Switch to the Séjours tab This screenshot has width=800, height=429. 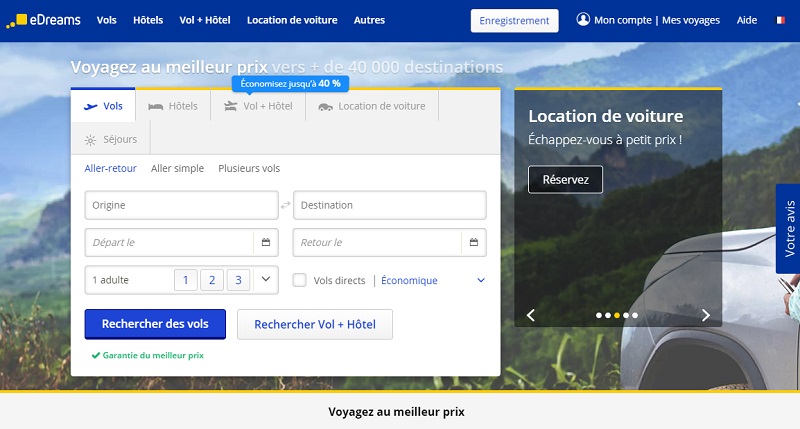(x=110, y=139)
